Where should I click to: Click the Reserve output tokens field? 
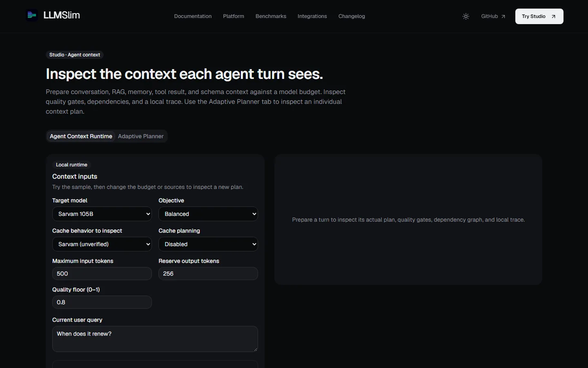pyautogui.click(x=208, y=274)
